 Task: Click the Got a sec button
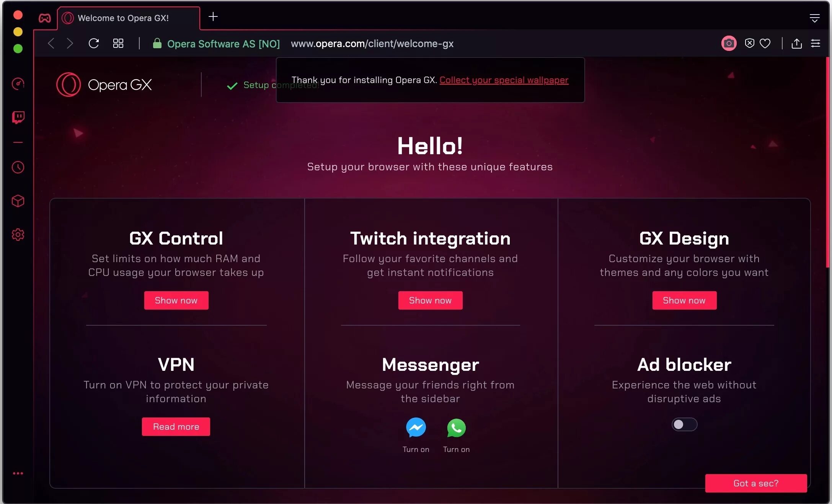[756, 483]
